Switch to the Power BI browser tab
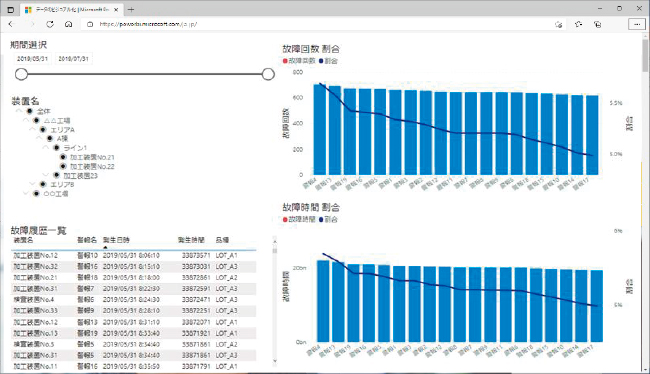 click(71, 10)
